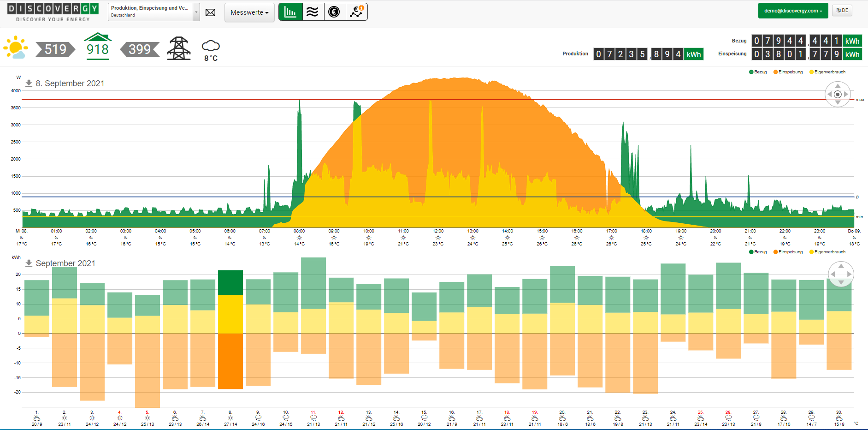
Task: Open the Messwerte dropdown menu
Action: click(x=249, y=12)
